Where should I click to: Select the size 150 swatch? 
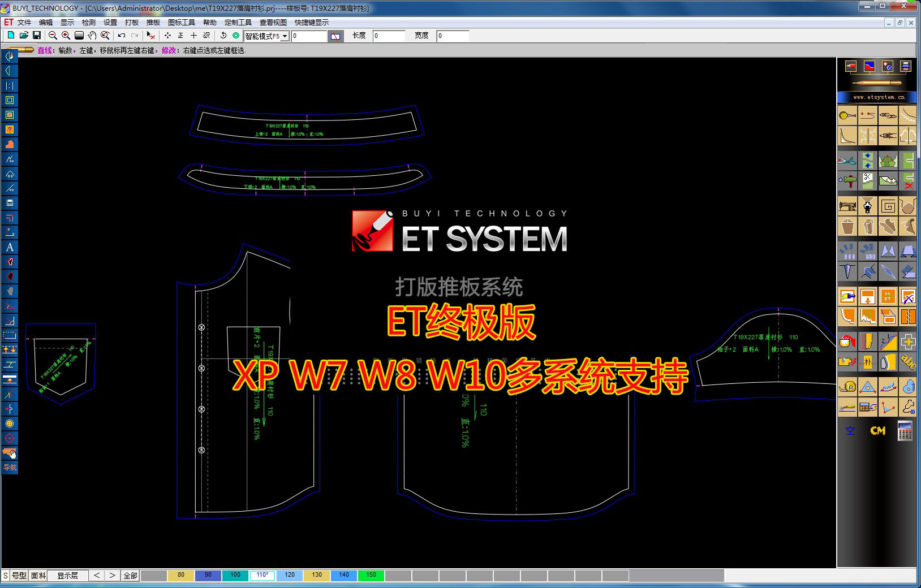[371, 576]
